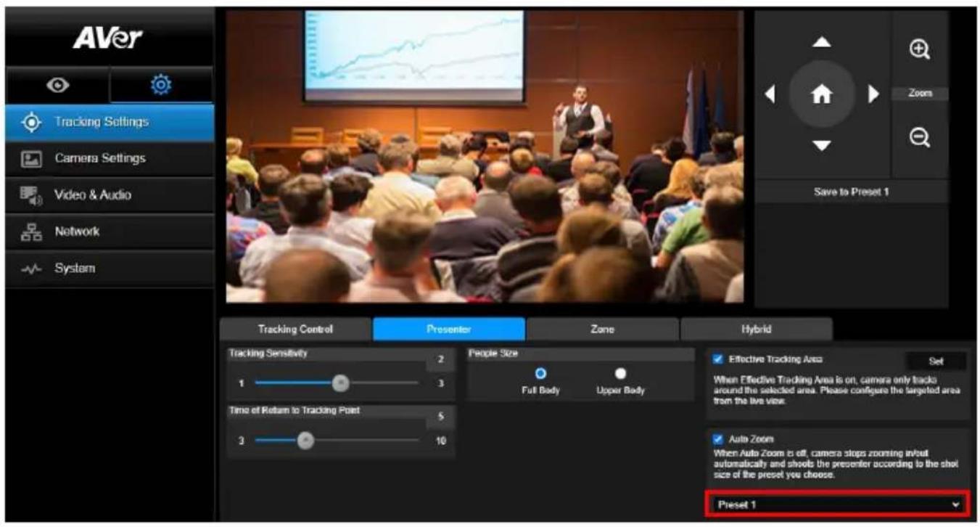
Task: Switch to the Hybrid tab
Action: (756, 329)
